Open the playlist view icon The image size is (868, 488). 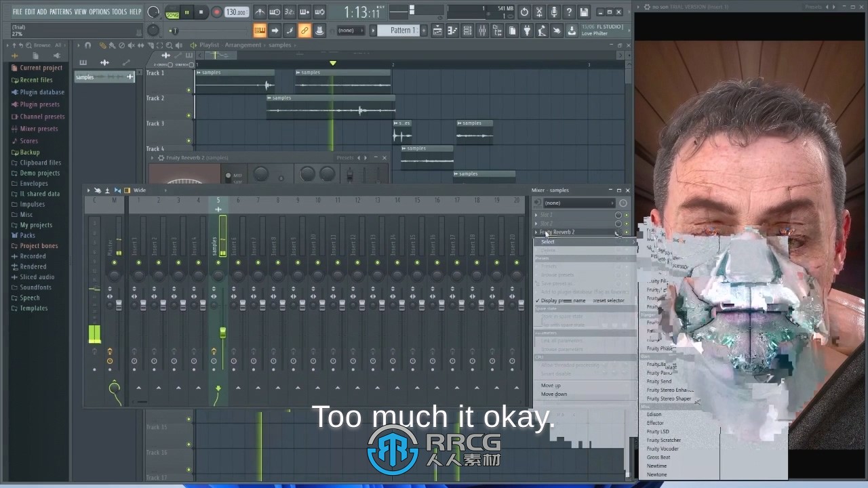437,30
